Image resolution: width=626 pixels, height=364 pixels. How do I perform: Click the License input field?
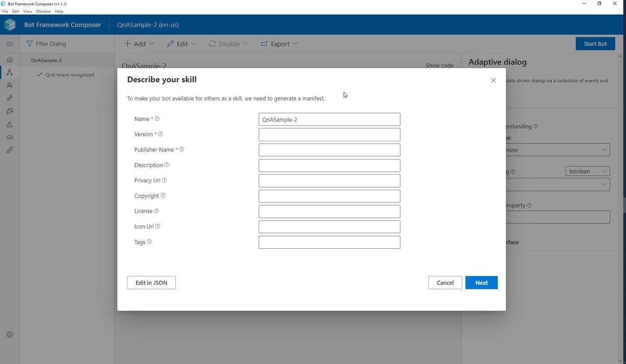click(329, 212)
